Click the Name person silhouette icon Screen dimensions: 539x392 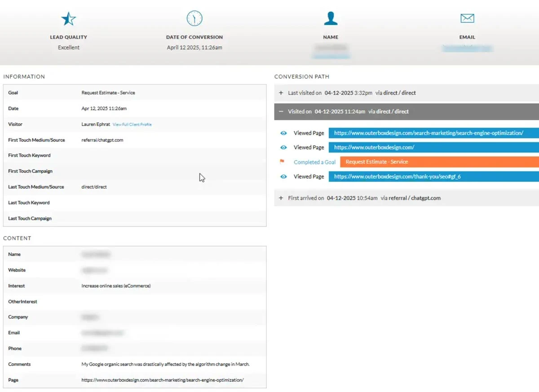click(331, 18)
